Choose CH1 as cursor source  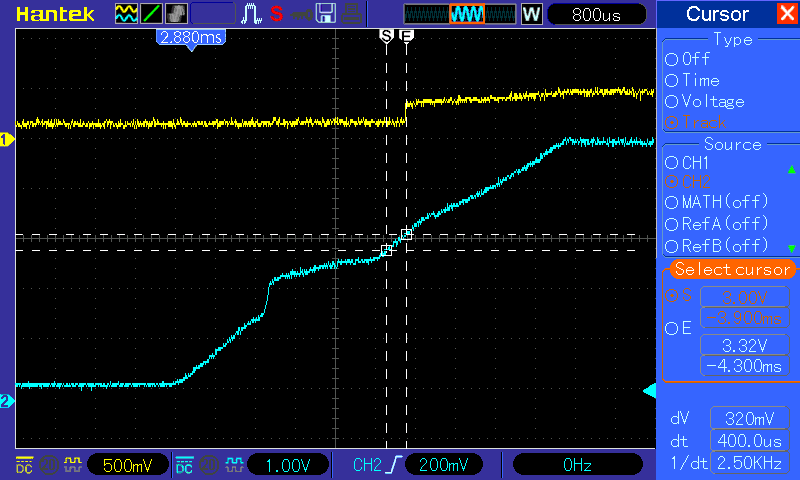pos(687,163)
